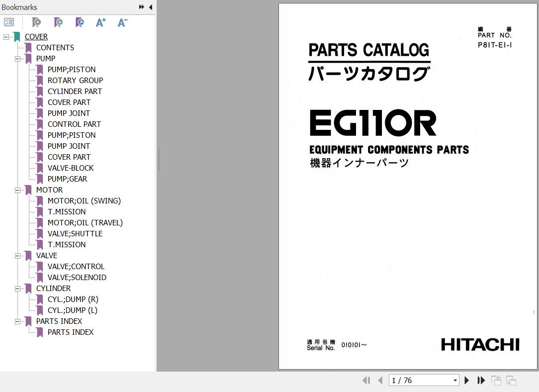Click the panel splitter grip handle
539x392 pixels.
coord(159,160)
